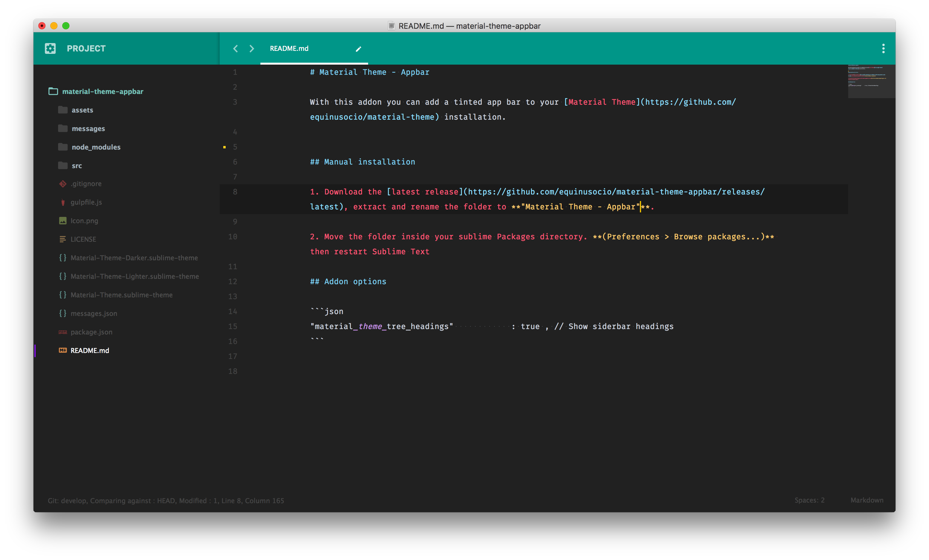929x560 pixels.
Task: Click '// Show siderbar headings' comment
Action: [614, 326]
